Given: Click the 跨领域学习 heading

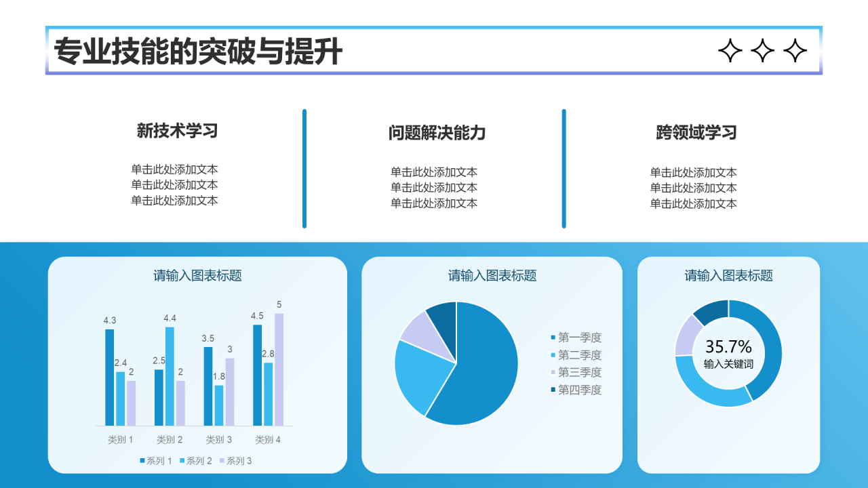Looking at the screenshot, I should point(696,132).
